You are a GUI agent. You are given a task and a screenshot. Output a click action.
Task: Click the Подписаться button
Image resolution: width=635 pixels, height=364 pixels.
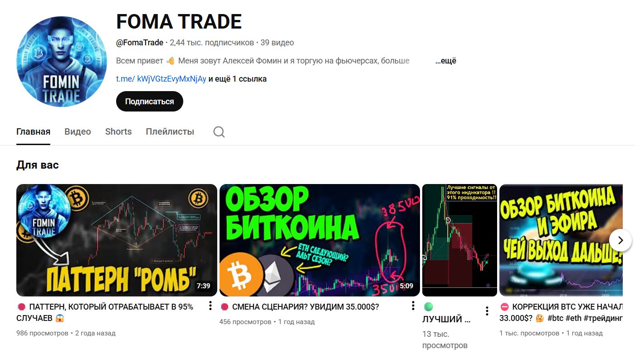click(150, 102)
